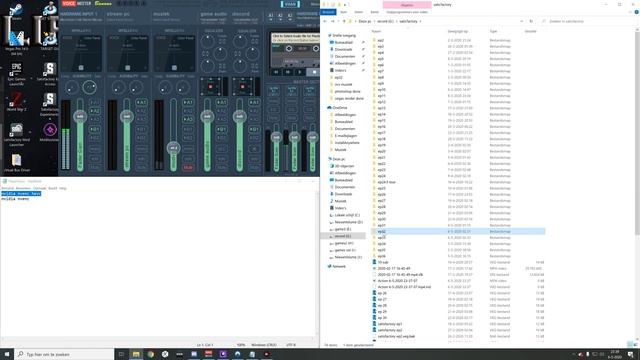Open Task View on taskbar
640x360 pixels.
121,354
